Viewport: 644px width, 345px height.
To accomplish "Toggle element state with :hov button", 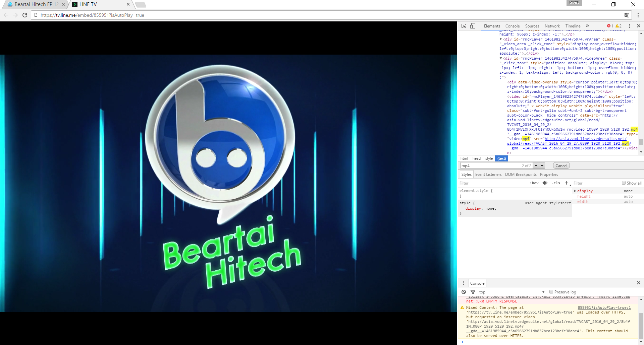I will click(x=534, y=183).
